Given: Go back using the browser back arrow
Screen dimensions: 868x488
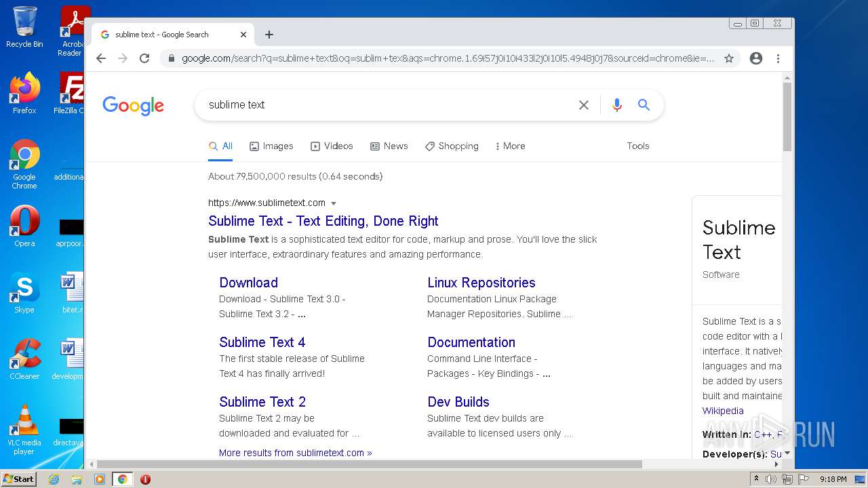Looking at the screenshot, I should [101, 58].
